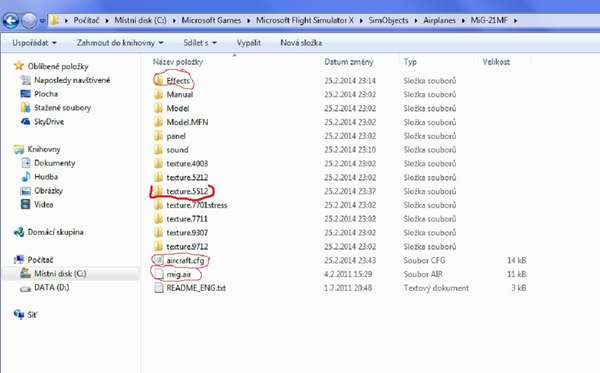Image resolution: width=600 pixels, height=373 pixels.
Task: Select Počítač in the navigation pane
Action: click(x=40, y=260)
